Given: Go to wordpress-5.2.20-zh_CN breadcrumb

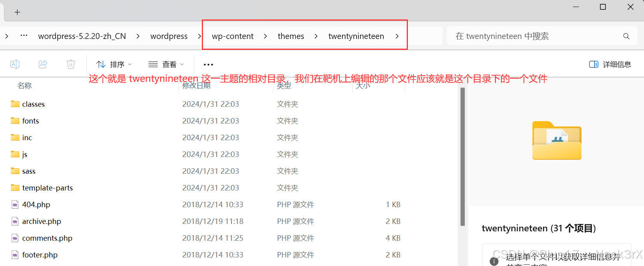Looking at the screenshot, I should (x=82, y=36).
